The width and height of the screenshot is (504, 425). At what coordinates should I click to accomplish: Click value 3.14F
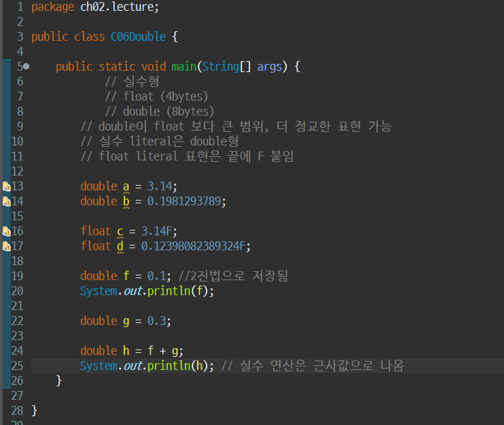pyautogui.click(x=157, y=231)
